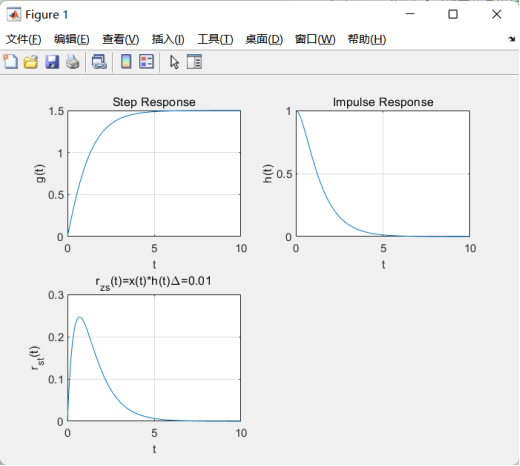This screenshot has width=520, height=466.
Task: Select the Step Response plot title
Action: pyautogui.click(x=154, y=102)
